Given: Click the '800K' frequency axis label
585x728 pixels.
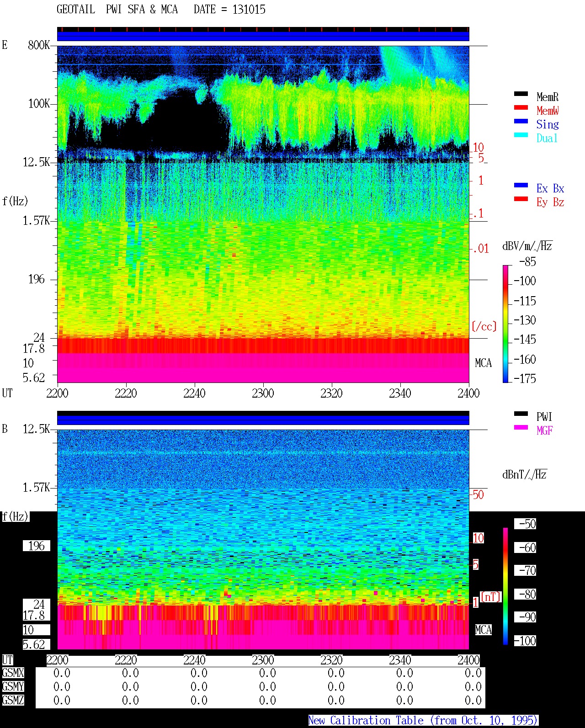Looking at the screenshot, I should click(x=39, y=45).
